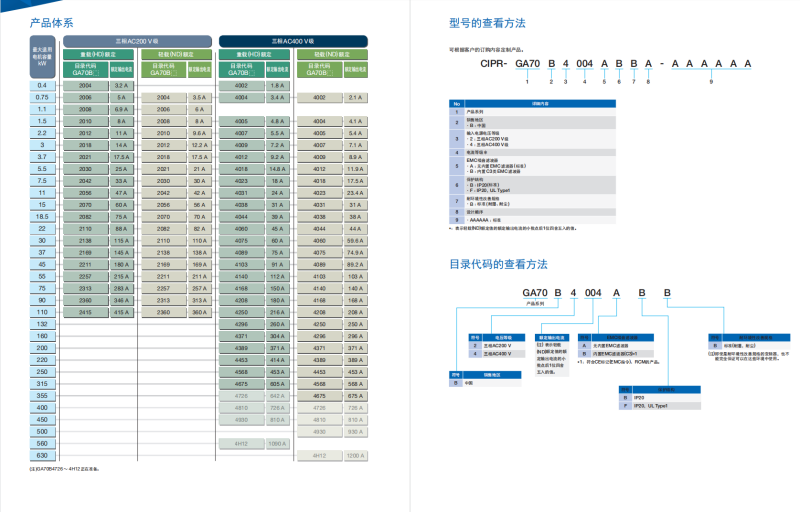Select the 2.1 A current cell
Screen dimensions: 800x512
[356, 97]
